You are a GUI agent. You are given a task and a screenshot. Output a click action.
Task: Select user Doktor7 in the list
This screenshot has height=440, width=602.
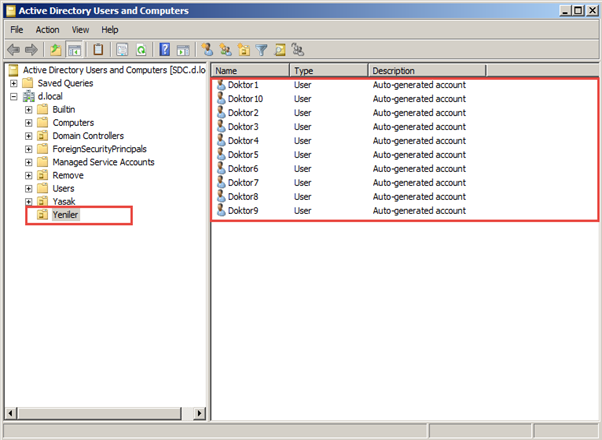coord(243,182)
